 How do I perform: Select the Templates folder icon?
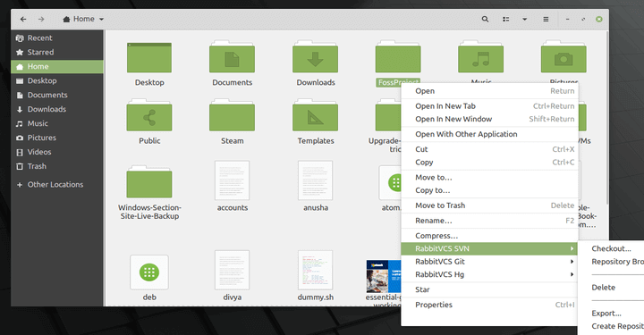[315, 115]
